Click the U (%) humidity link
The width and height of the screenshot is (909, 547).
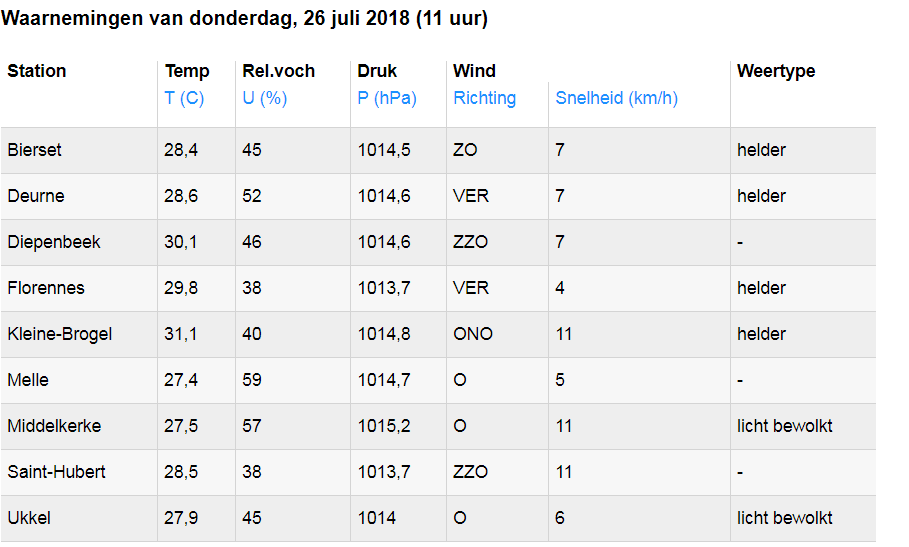265,98
